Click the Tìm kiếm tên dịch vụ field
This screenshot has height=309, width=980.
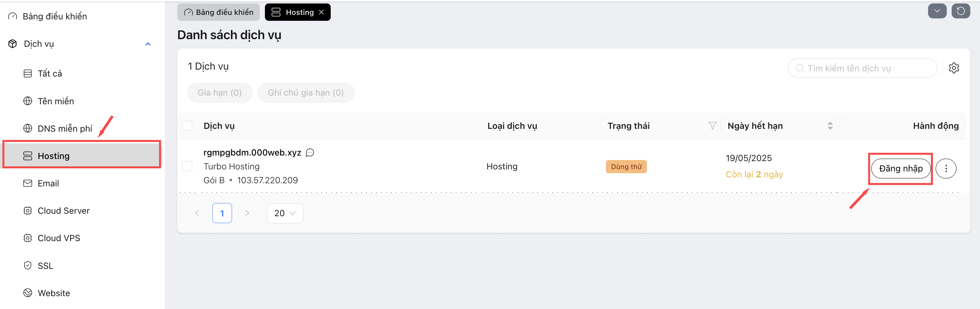point(862,68)
